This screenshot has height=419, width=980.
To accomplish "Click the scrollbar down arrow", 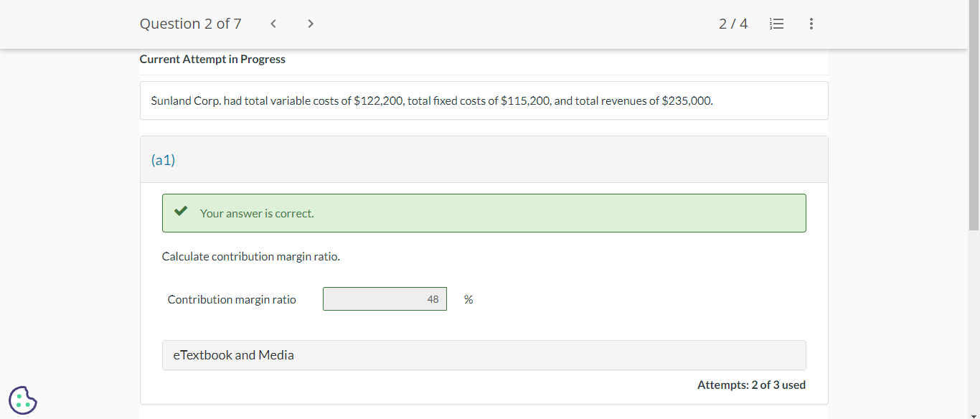I will click(x=974, y=414).
